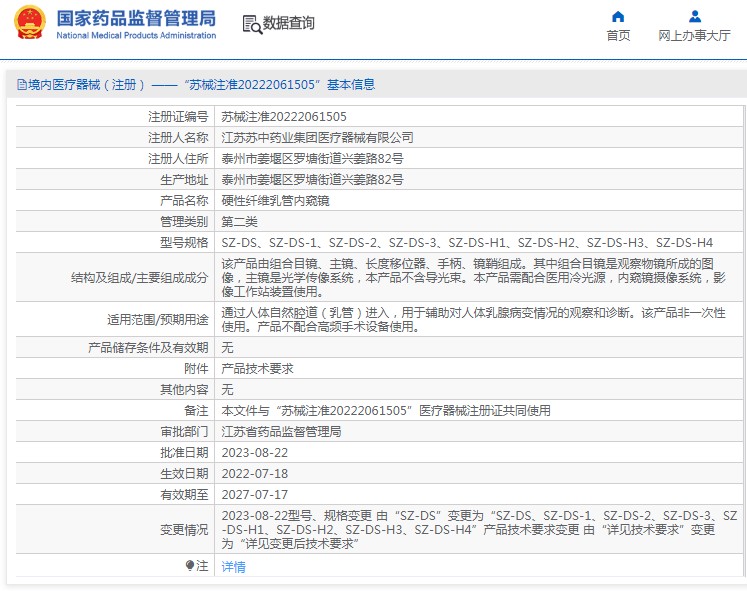The width and height of the screenshot is (747, 591).
Task: Click the 生产地址 label
Action: [184, 180]
